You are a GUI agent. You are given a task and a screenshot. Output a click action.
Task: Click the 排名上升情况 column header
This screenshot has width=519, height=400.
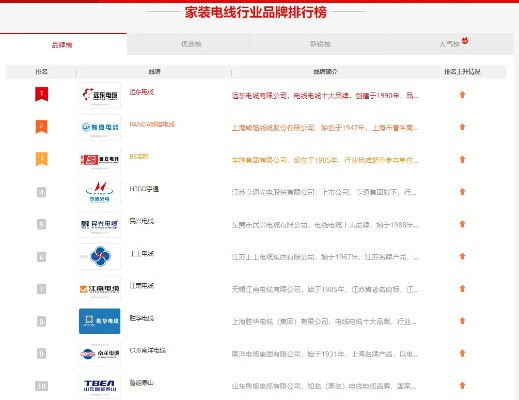[x=462, y=72]
